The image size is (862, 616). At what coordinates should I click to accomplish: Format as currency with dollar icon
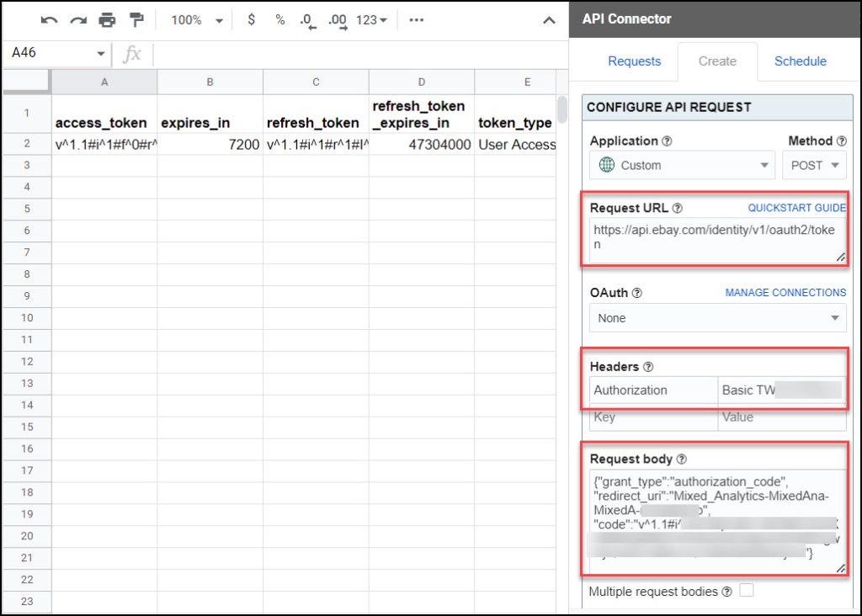[x=251, y=20]
